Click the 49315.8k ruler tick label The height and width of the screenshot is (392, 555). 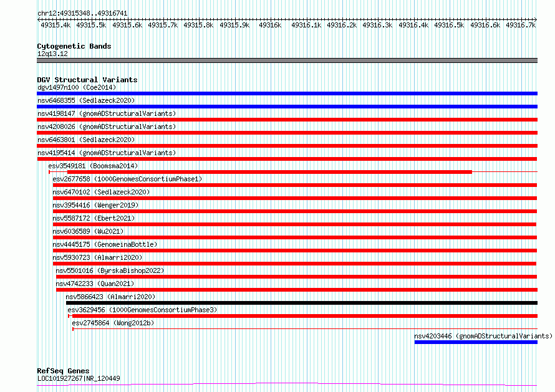(198, 25)
